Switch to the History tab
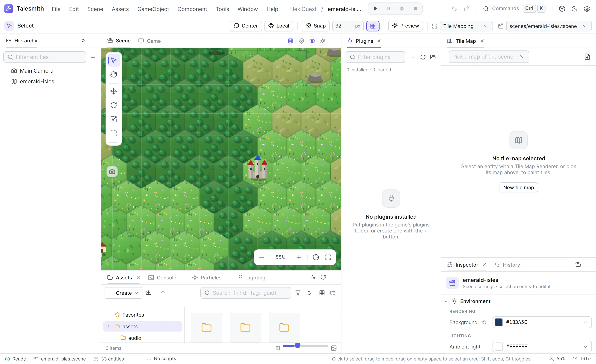596x364 pixels. coord(507,265)
